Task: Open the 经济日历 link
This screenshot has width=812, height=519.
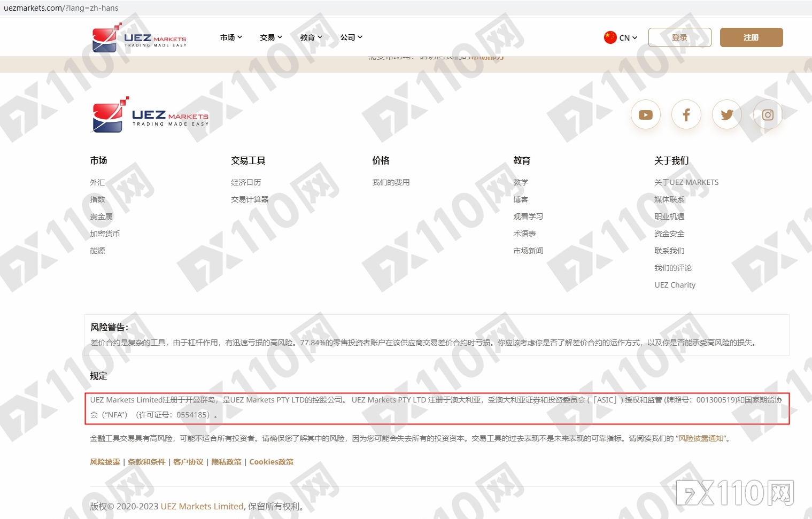Action: tap(246, 182)
